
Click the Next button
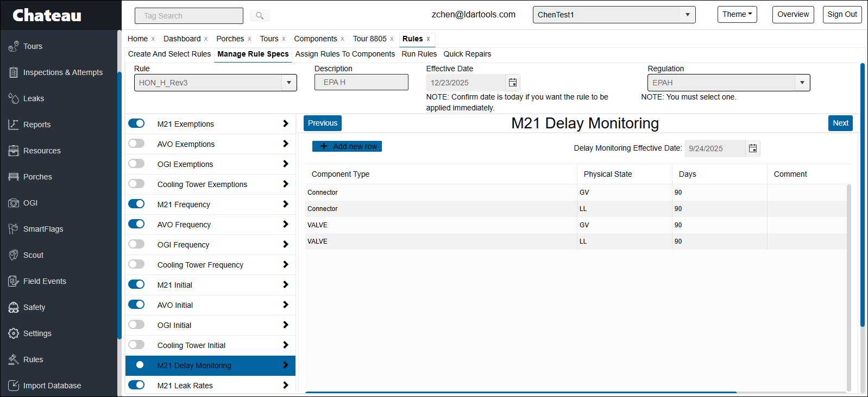pyautogui.click(x=840, y=123)
